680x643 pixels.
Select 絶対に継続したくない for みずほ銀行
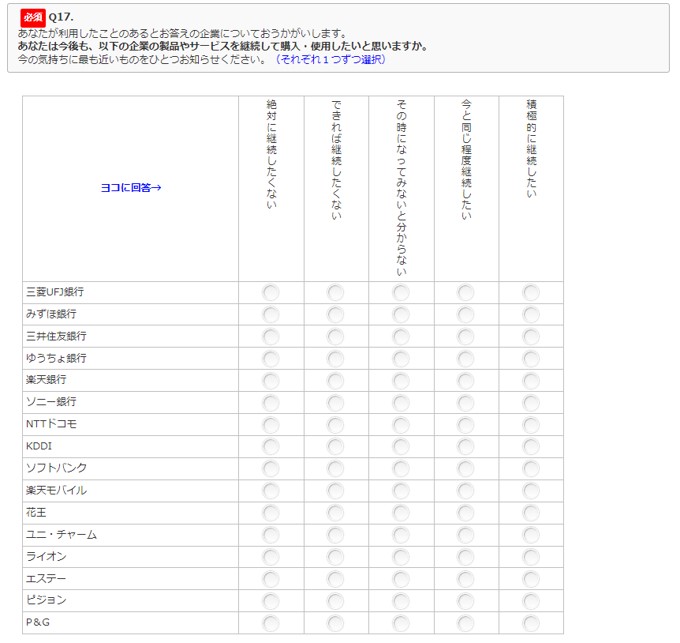click(271, 314)
